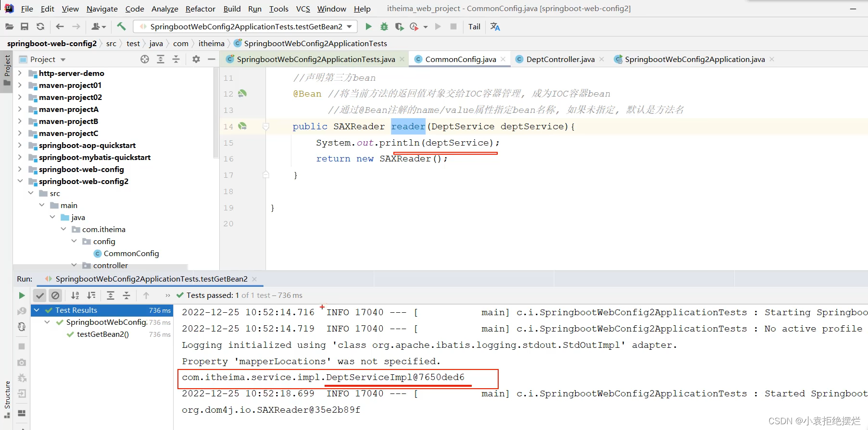Expand the springboot-aop-quickstart module
The width and height of the screenshot is (868, 430).
click(x=20, y=145)
